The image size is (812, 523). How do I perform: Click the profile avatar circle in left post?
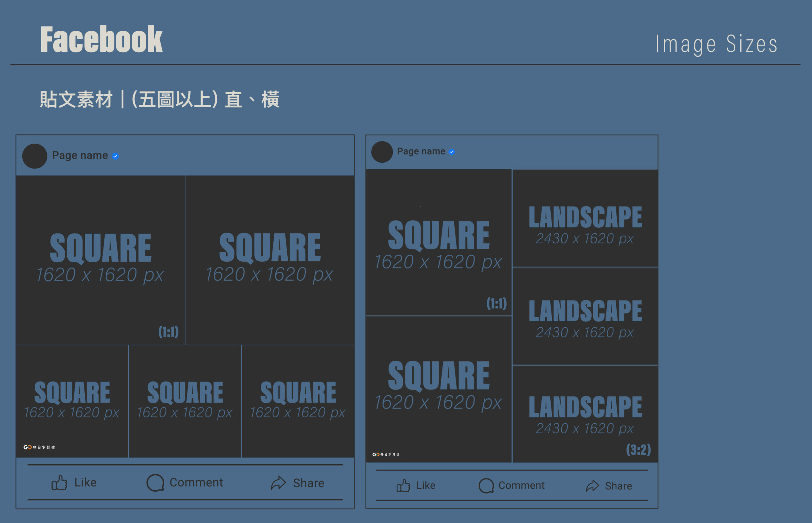tap(35, 156)
